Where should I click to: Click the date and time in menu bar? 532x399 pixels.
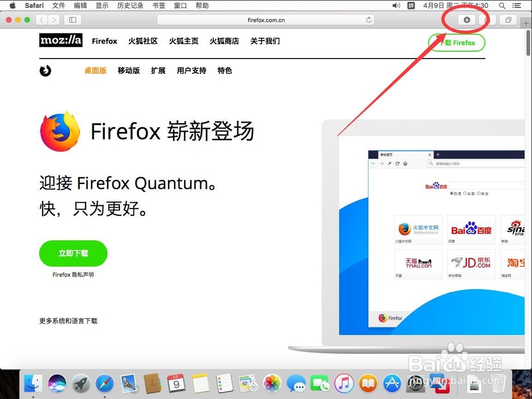[455, 5]
